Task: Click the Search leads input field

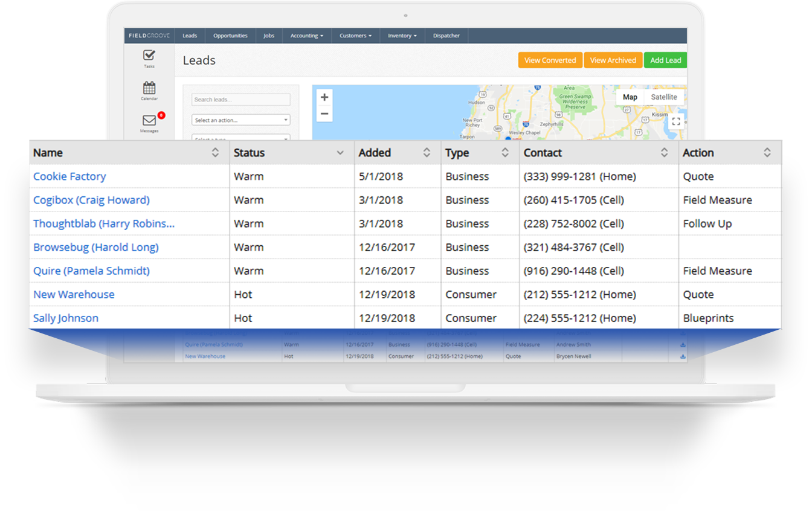Action: tap(241, 100)
